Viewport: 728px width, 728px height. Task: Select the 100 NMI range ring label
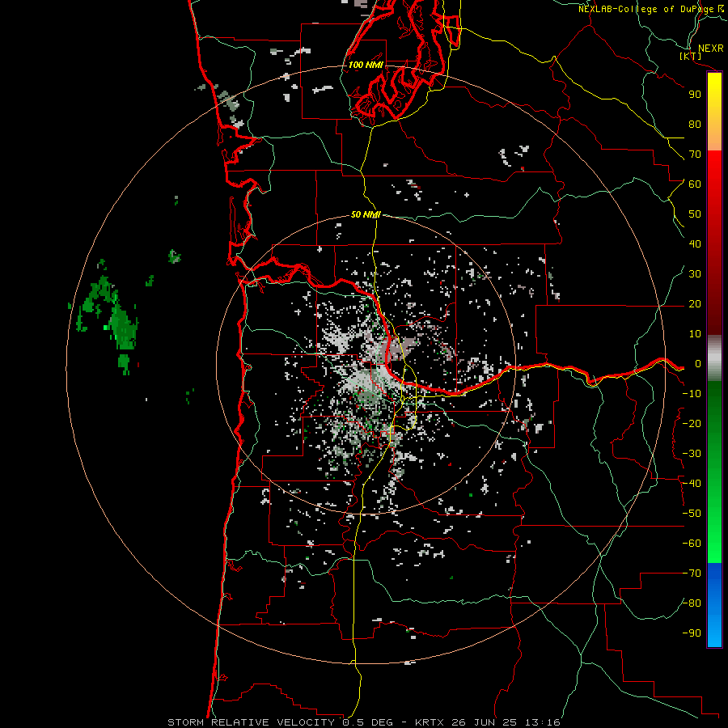point(366,65)
